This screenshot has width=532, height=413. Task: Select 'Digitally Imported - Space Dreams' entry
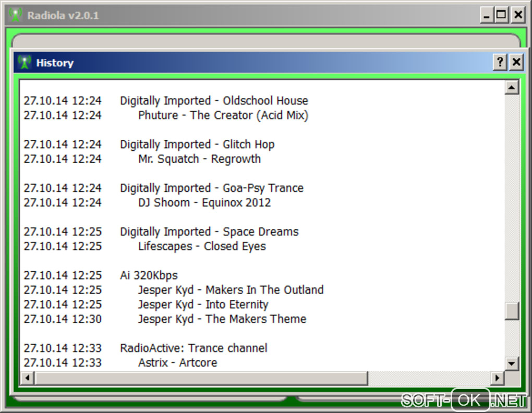pyautogui.click(x=209, y=232)
